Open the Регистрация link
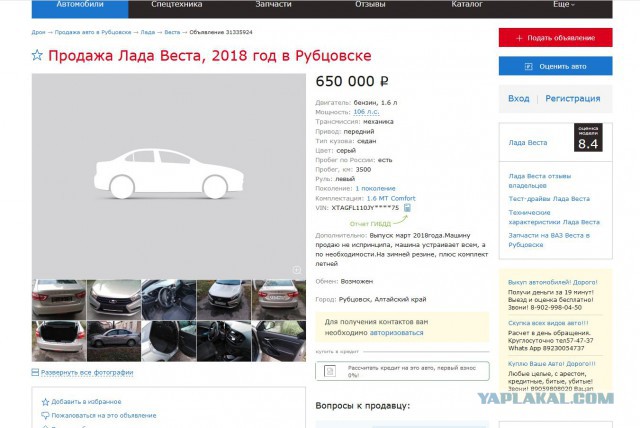This screenshot has width=640, height=428. pos(573,98)
